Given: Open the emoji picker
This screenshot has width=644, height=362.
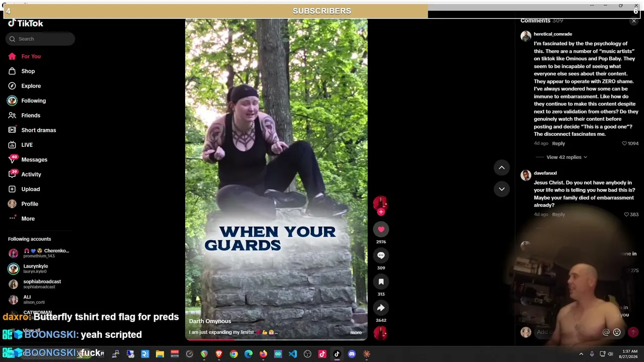Looking at the screenshot, I should coord(617,332).
